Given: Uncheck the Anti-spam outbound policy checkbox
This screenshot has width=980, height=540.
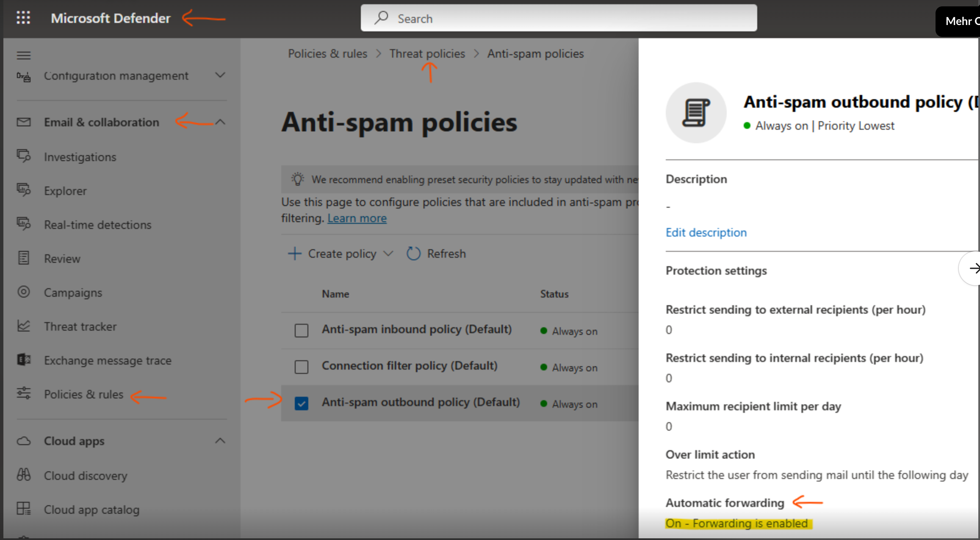Looking at the screenshot, I should [302, 403].
